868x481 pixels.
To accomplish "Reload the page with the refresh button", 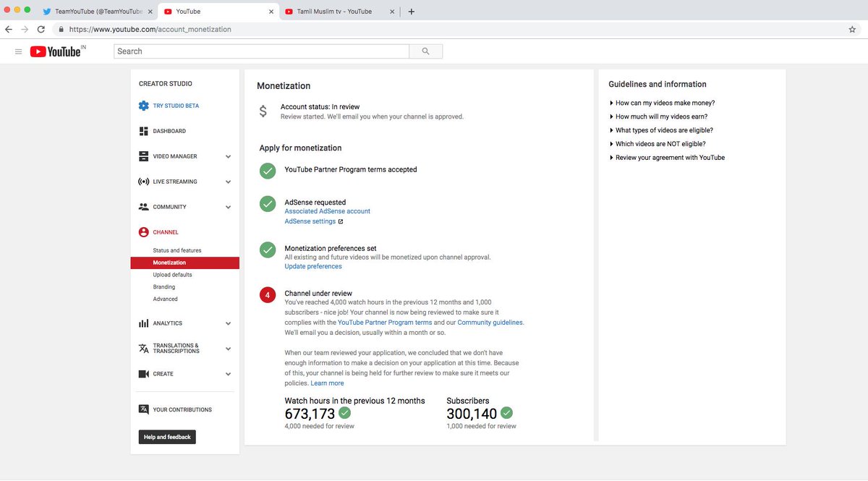I will pyautogui.click(x=41, y=30).
